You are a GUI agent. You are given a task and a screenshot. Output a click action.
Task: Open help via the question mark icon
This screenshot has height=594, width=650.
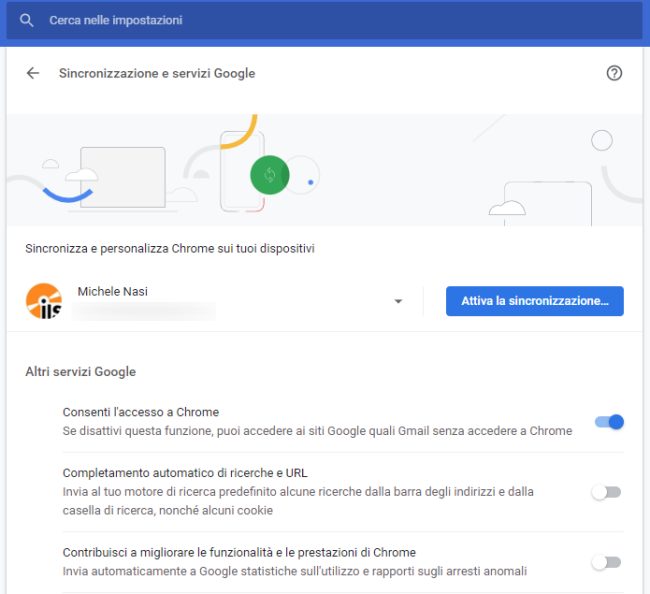click(615, 73)
